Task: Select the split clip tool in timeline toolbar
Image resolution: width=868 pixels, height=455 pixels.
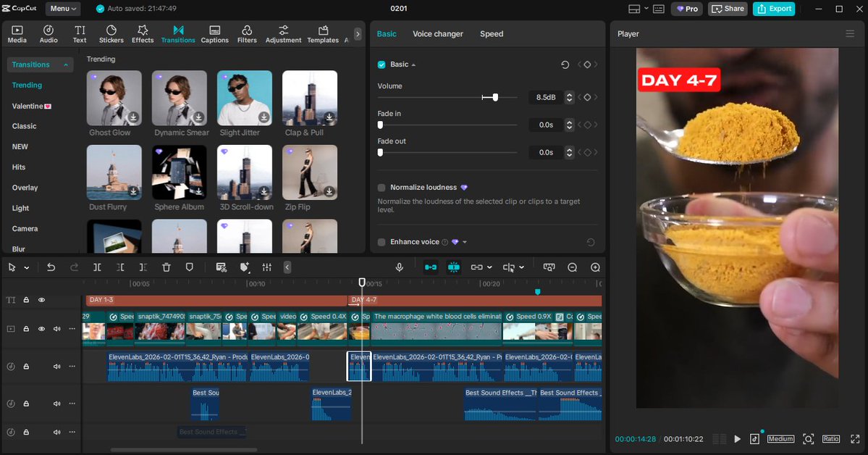Action: pyautogui.click(x=97, y=267)
